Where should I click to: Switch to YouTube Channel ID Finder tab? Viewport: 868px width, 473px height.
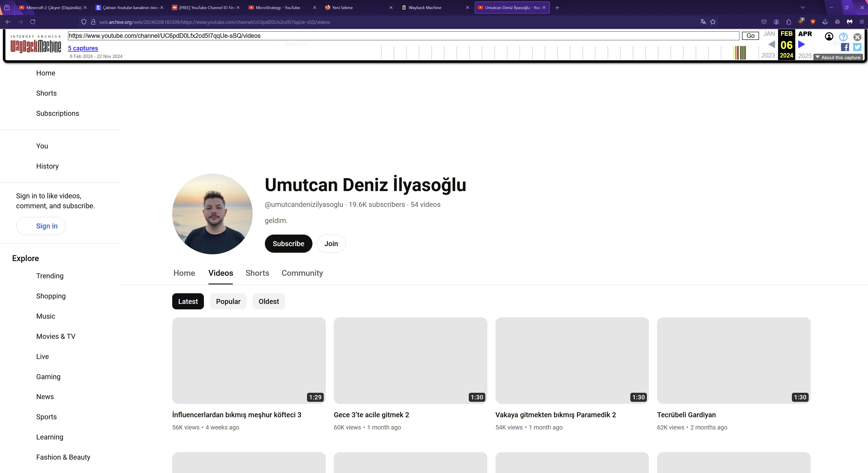pos(206,7)
